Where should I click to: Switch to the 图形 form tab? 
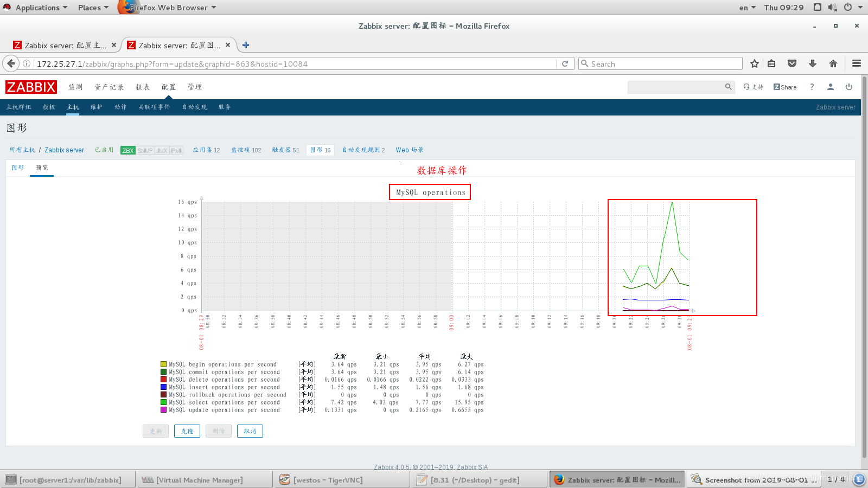pos(18,168)
